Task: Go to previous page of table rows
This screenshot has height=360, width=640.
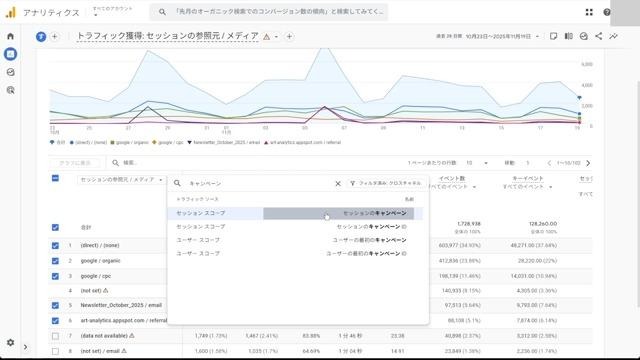Action: [x=549, y=163]
